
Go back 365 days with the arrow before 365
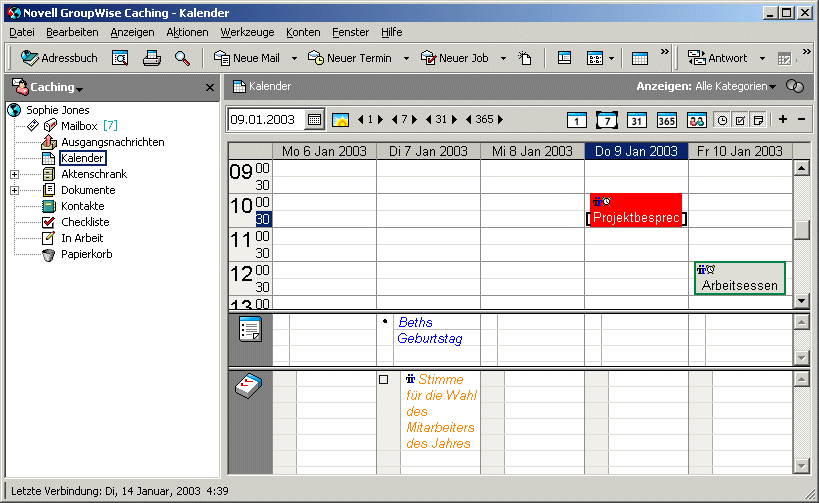click(x=469, y=120)
